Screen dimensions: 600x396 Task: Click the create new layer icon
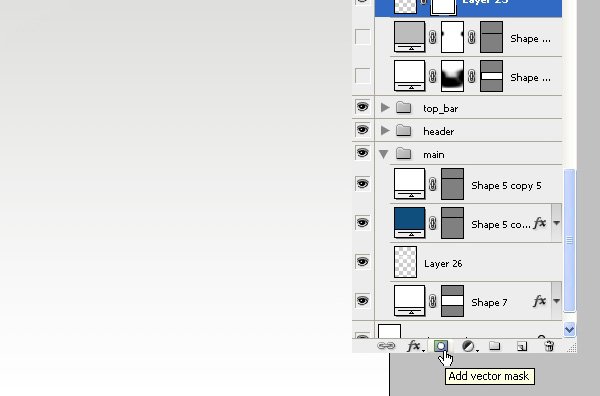coord(522,346)
